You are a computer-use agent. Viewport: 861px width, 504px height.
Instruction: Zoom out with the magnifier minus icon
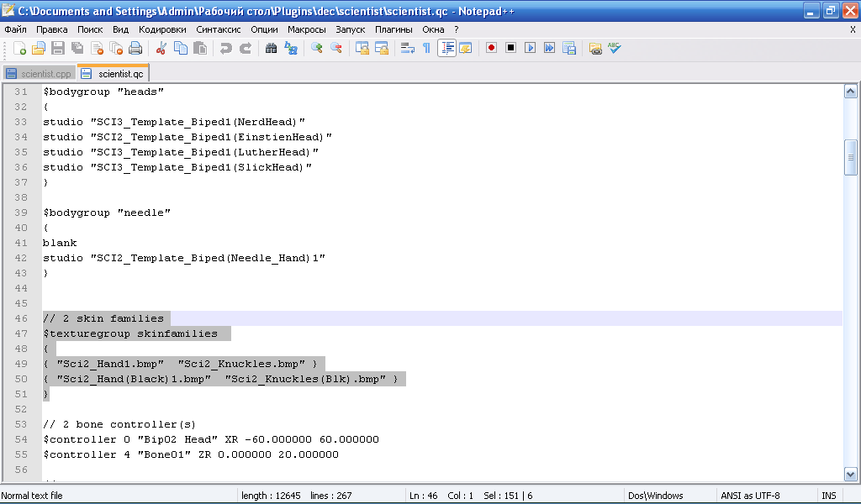click(x=336, y=48)
